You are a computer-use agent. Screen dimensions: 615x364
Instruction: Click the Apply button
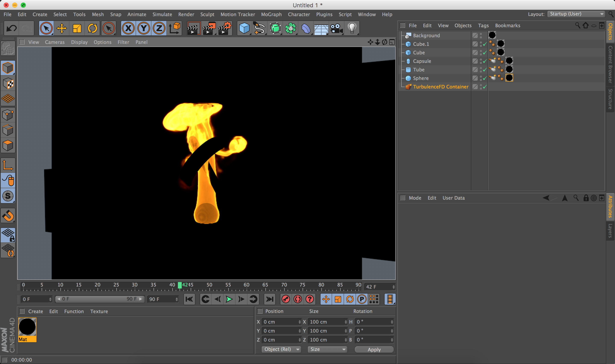coord(374,349)
